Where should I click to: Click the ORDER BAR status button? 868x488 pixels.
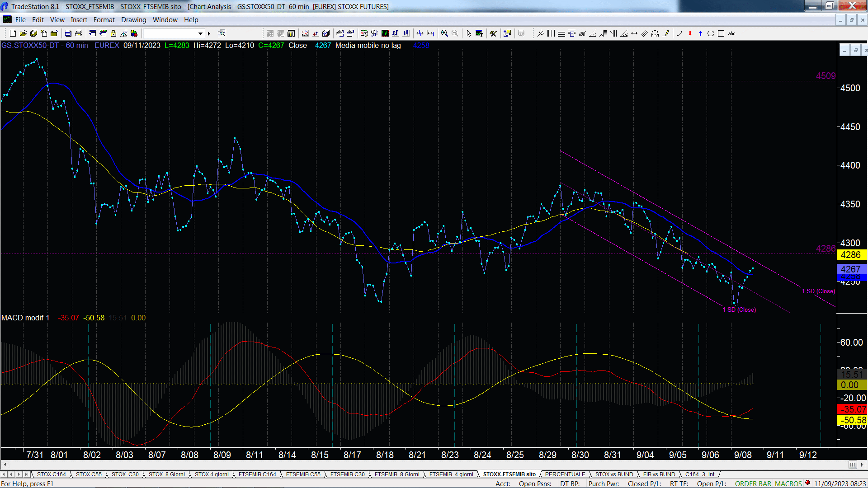coord(753,484)
